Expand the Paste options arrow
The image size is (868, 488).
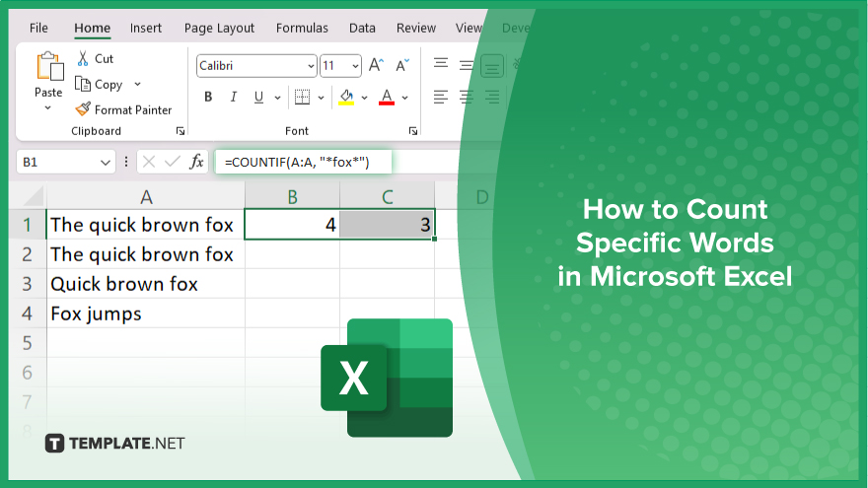tap(47, 107)
